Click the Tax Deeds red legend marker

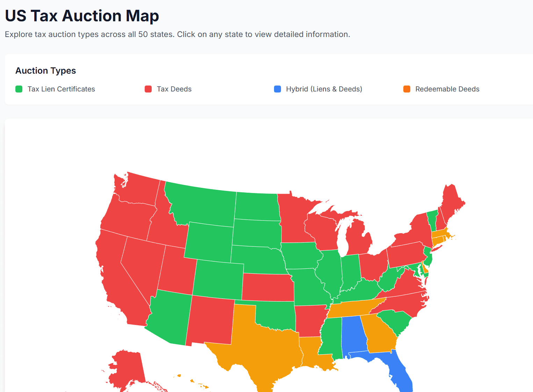[x=148, y=89]
